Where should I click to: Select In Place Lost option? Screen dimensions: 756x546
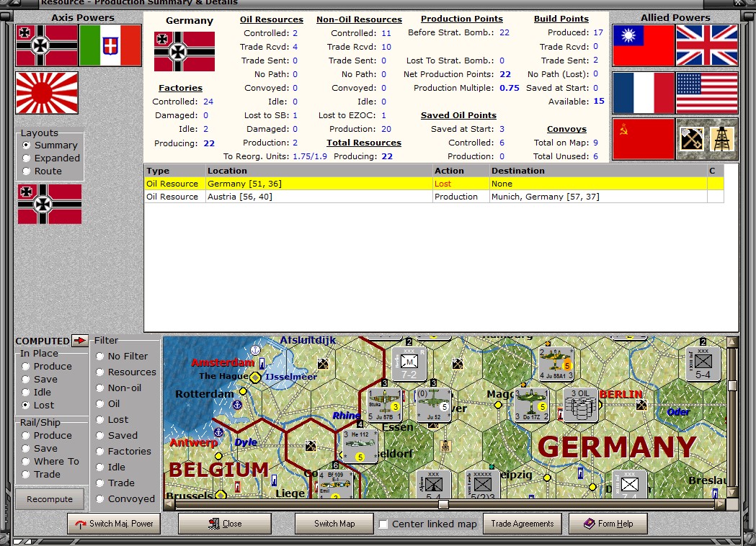[x=38, y=406]
